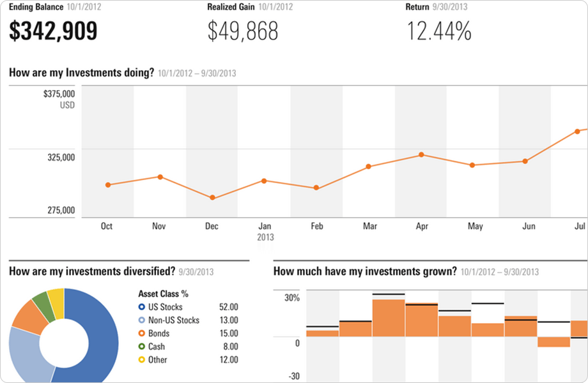Screen dimensions: 588x383
Task: Click the negative orange bar below zero
Action: click(x=553, y=342)
